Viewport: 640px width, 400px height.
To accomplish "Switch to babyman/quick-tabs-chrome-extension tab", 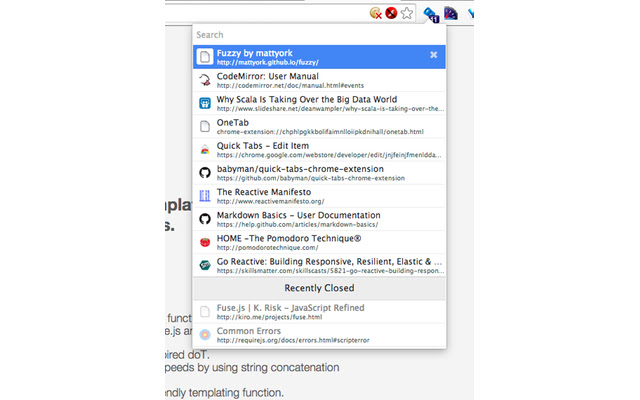I will 319,173.
